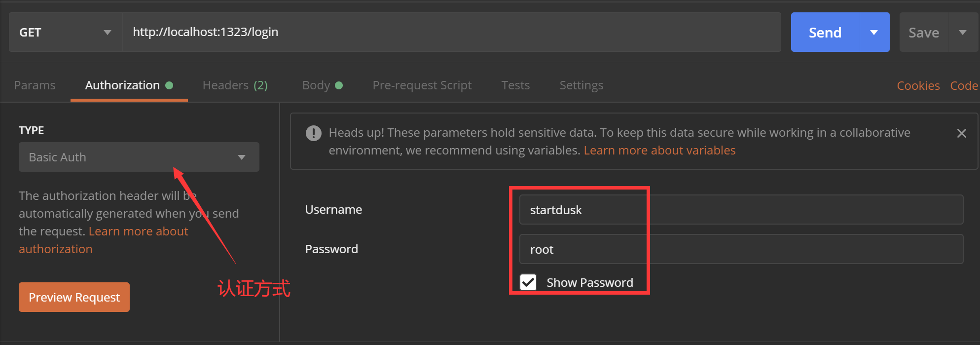Open the Save options dropdown arrow

962,33
